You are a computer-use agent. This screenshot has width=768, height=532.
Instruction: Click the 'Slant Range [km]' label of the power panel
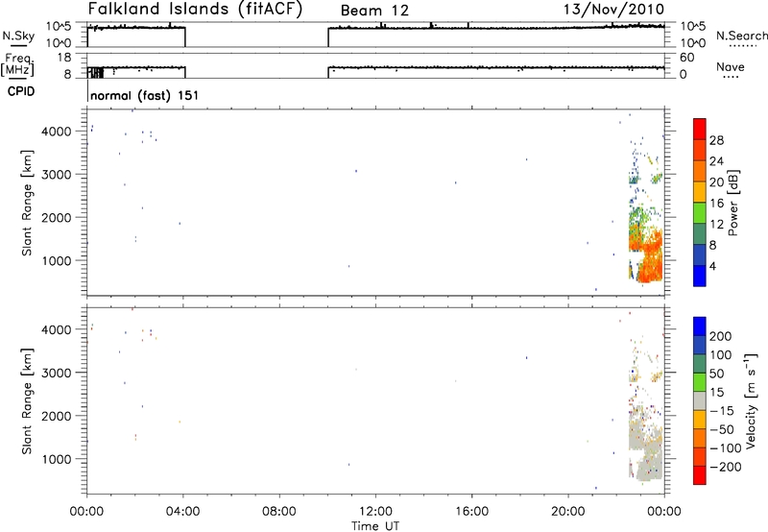pos(27,203)
